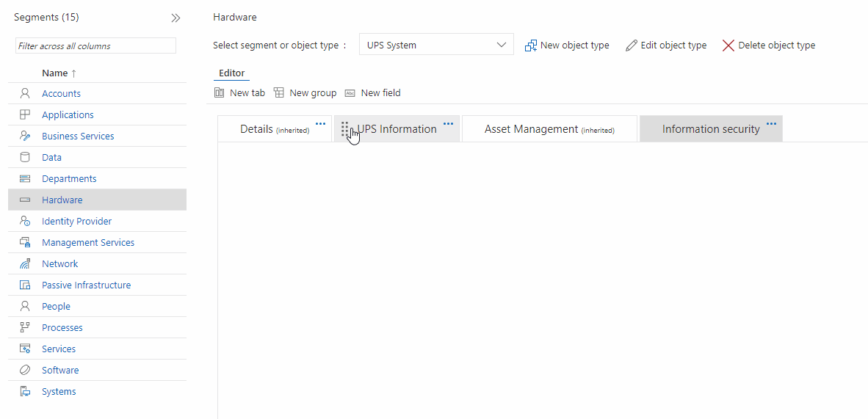Click the Services segment icon
868x419 pixels.
(x=24, y=349)
